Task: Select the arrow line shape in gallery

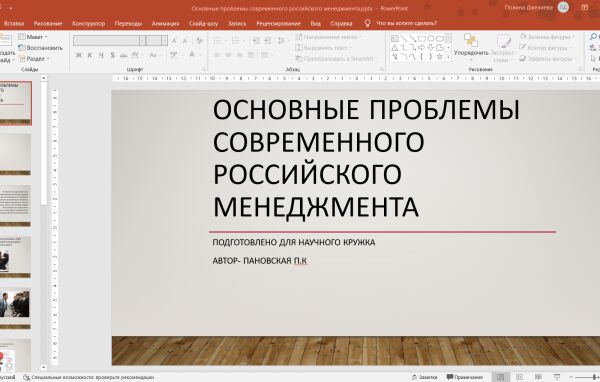Action: (412, 39)
